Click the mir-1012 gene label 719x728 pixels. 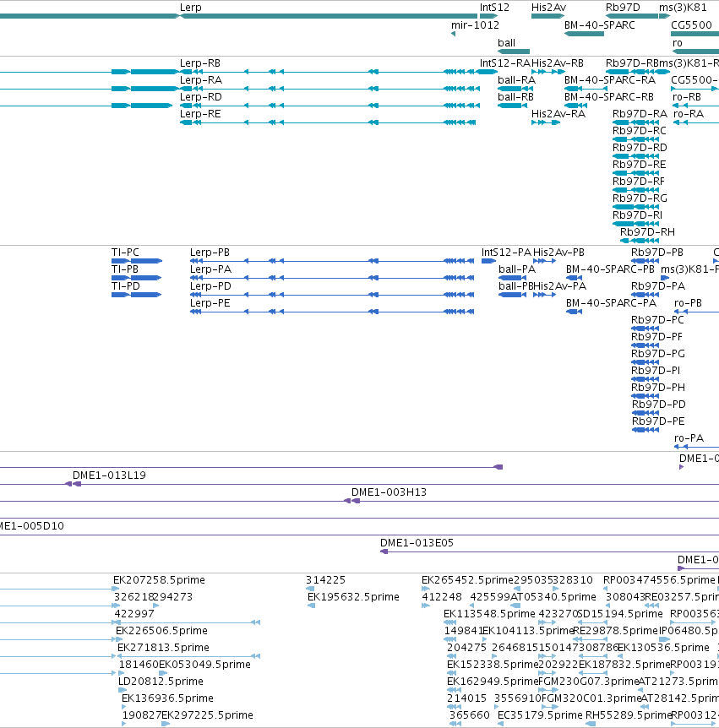[x=475, y=25]
